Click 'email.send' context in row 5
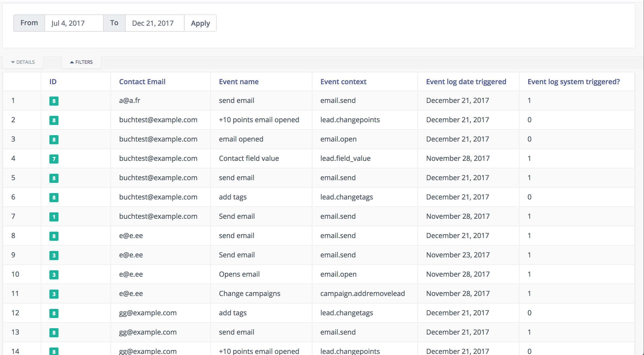Screen dimensions: 644x355 (x=338, y=178)
